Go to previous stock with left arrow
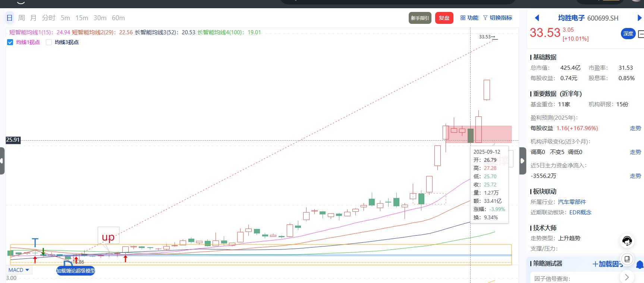The width and height of the screenshot is (644, 283). coord(537,18)
